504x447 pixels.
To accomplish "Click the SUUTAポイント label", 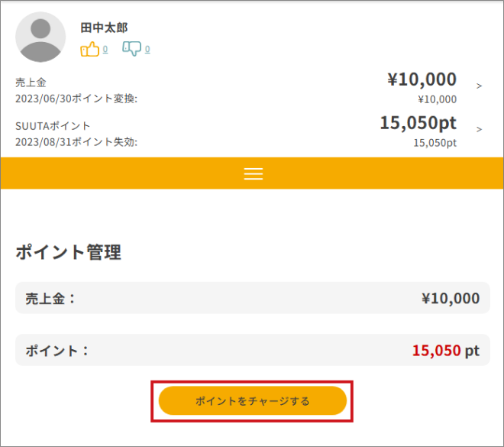I will [x=53, y=126].
